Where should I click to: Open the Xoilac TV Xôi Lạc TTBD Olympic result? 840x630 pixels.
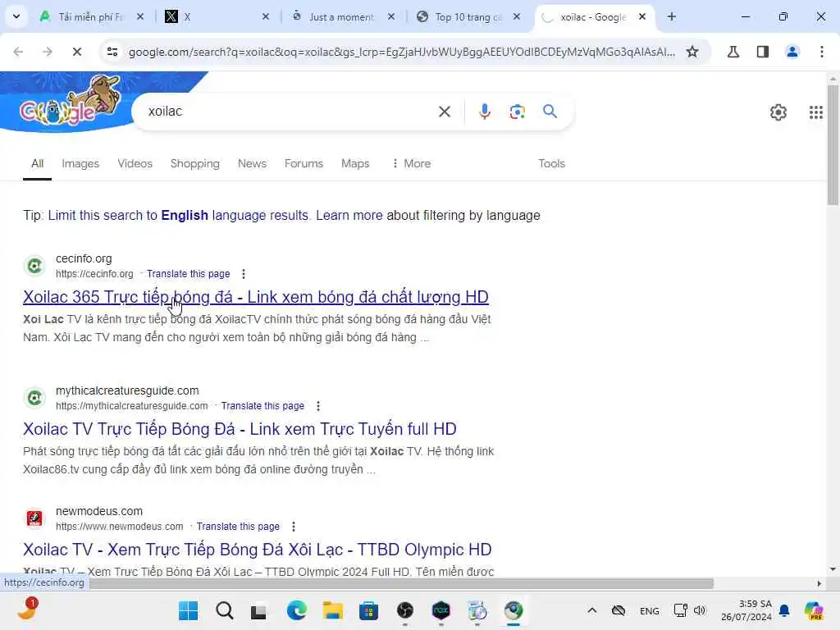pyautogui.click(x=257, y=550)
